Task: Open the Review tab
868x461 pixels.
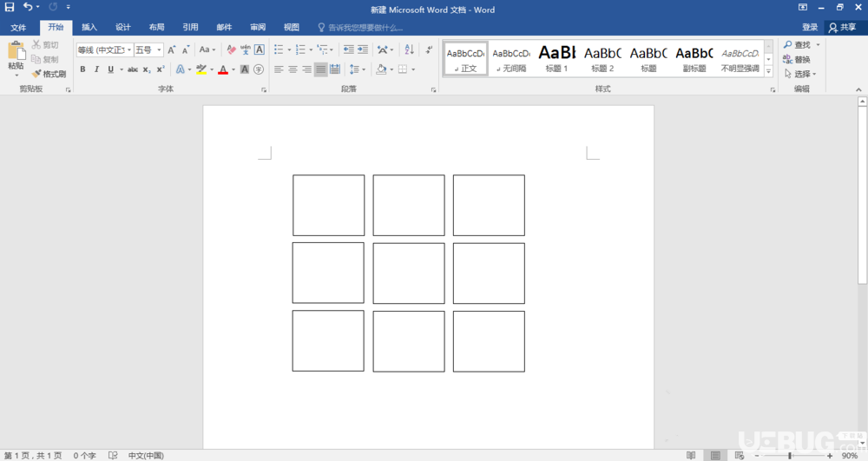Action: pyautogui.click(x=258, y=27)
